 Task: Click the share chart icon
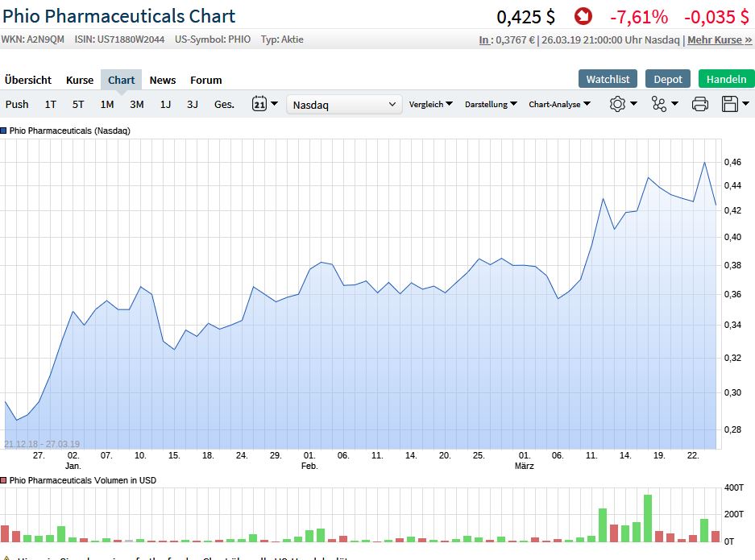[x=661, y=104]
